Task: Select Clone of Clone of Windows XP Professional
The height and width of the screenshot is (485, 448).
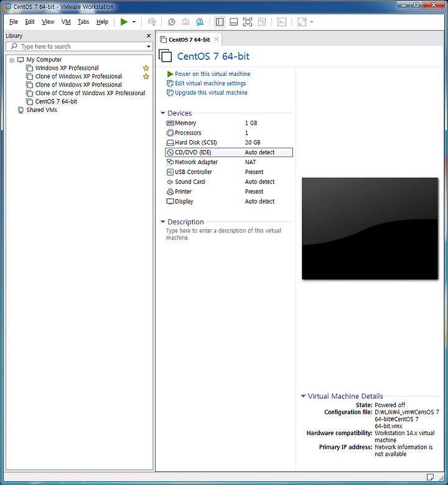Action: pyautogui.click(x=90, y=93)
